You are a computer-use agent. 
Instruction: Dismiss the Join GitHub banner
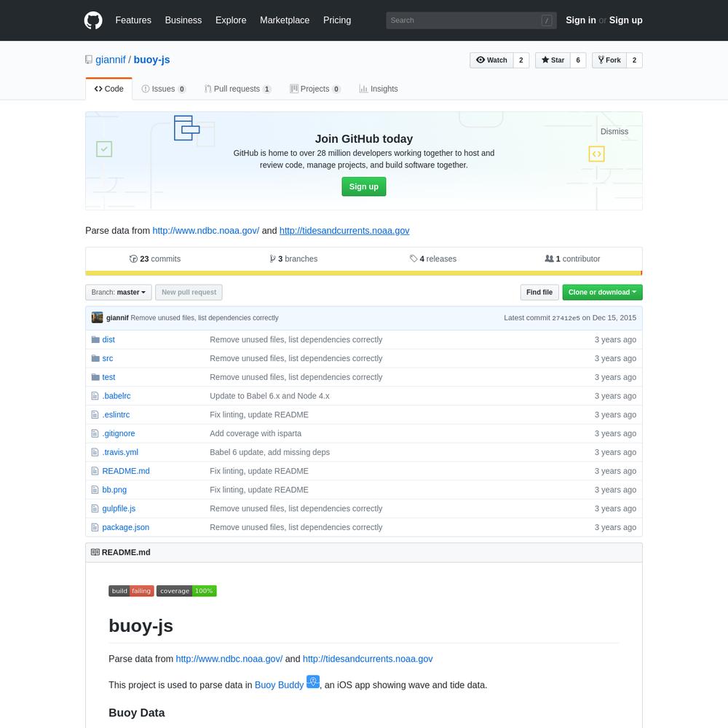click(x=614, y=131)
